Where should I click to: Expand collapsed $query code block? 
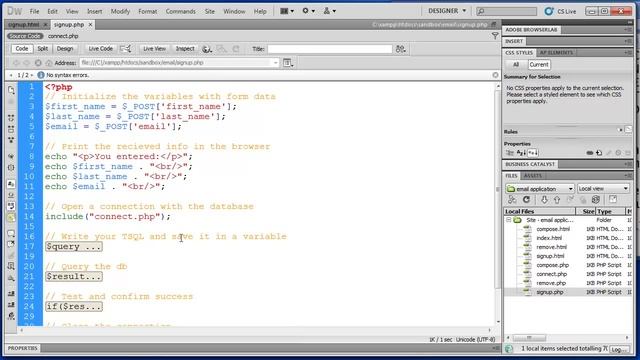[x=74, y=247]
